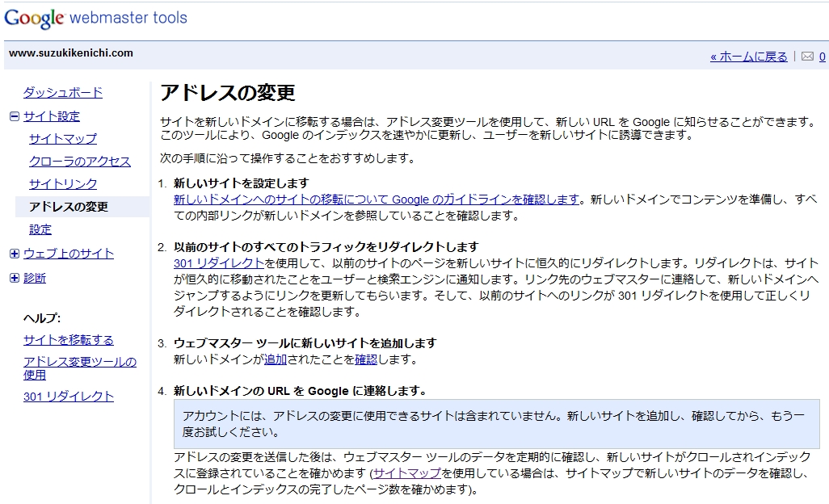The width and height of the screenshot is (829, 504).
Task: Click the blue notice box about no available sites
Action: pyautogui.click(x=496, y=424)
